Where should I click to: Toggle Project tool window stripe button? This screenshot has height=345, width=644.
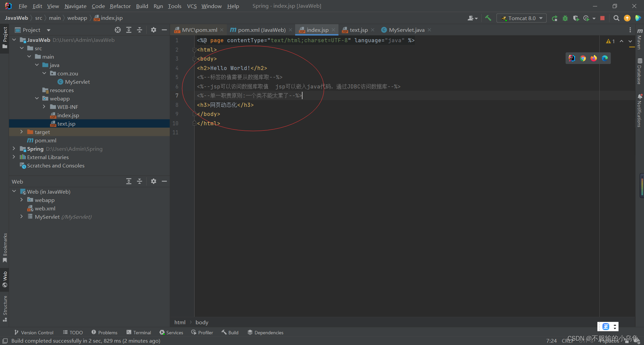click(x=5, y=38)
